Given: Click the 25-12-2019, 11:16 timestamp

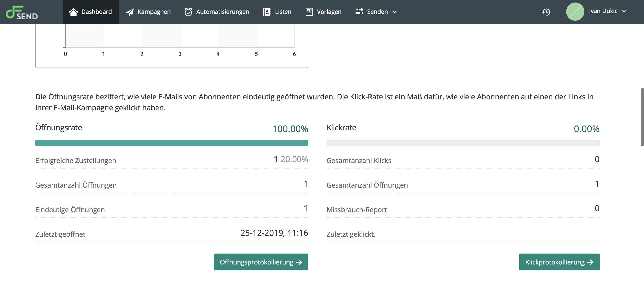Looking at the screenshot, I should [274, 233].
